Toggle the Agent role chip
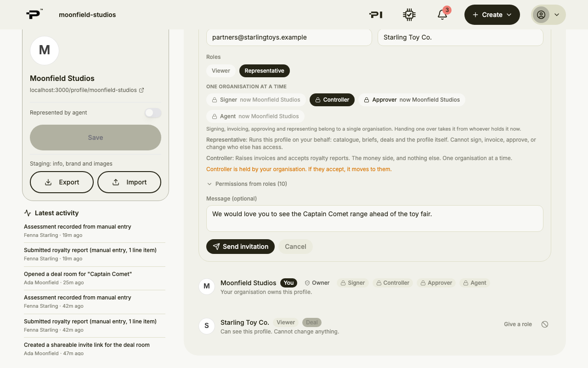 point(255,116)
